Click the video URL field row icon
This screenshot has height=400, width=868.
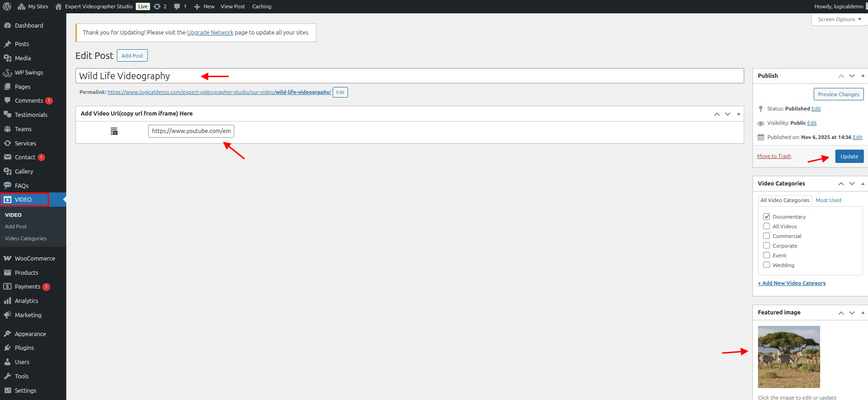click(114, 131)
